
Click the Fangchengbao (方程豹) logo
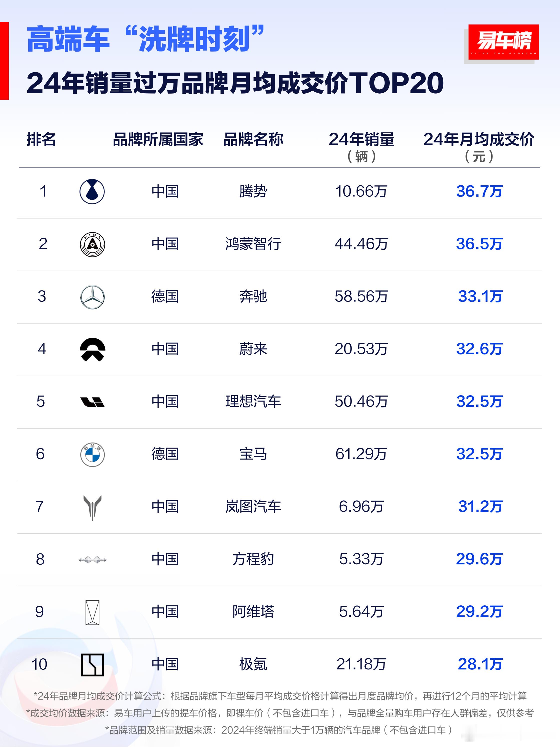click(92, 560)
